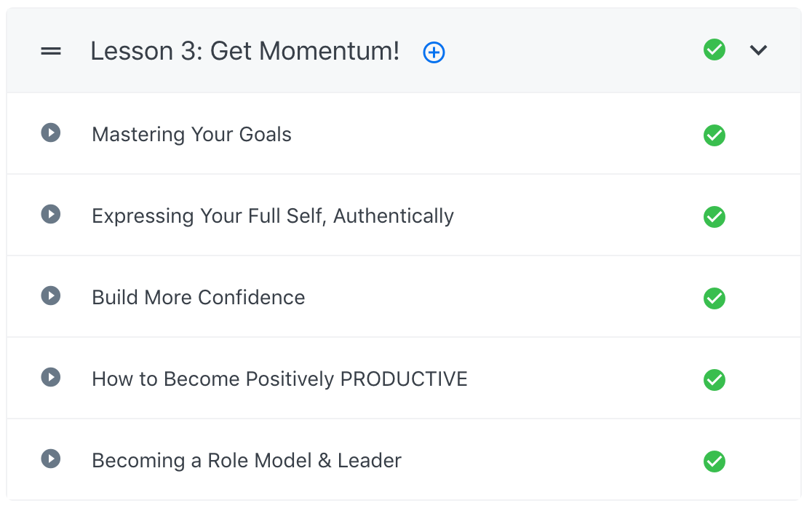The height and width of the screenshot is (511, 812).
Task: Open How to Become Positively PRODUCTIVE
Action: point(279,379)
